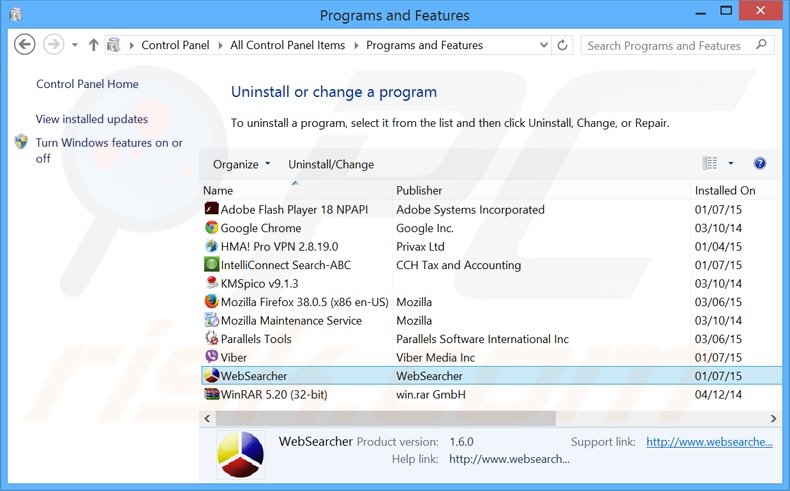Click the Forward navigation arrow
This screenshot has width=790, height=491.
[53, 44]
